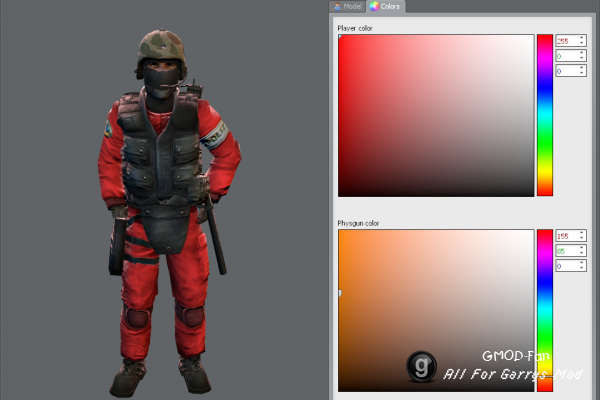
Task: Decrease Player color green value with down arrow
Action: coord(582,58)
